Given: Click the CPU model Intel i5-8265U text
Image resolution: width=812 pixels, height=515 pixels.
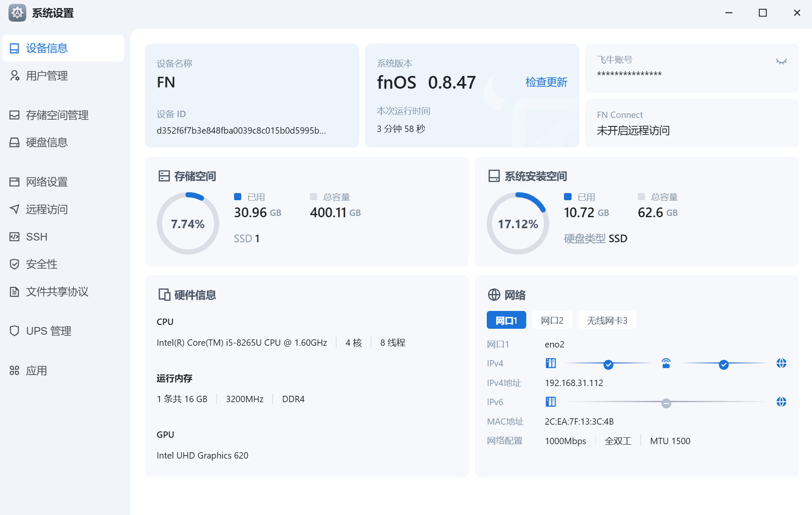Looking at the screenshot, I should tap(242, 343).
